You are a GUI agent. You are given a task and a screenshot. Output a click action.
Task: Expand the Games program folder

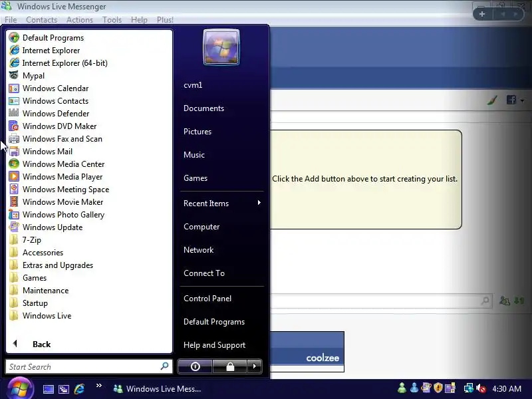[28, 277]
